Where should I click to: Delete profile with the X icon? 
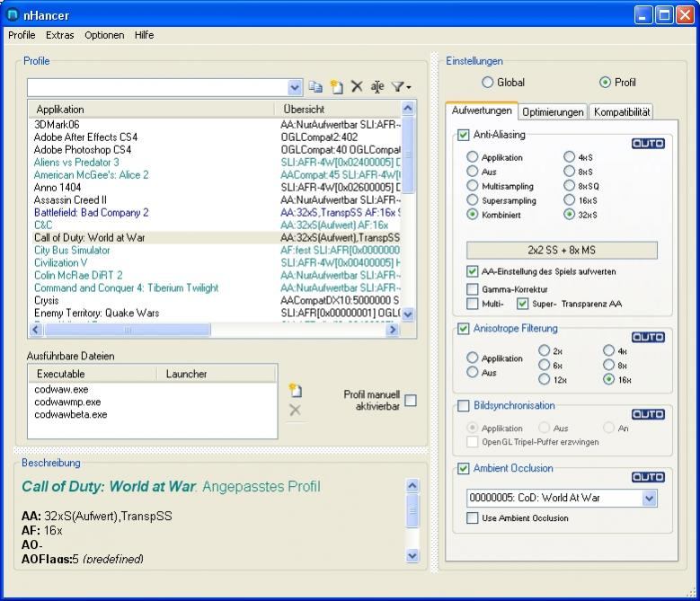[357, 86]
